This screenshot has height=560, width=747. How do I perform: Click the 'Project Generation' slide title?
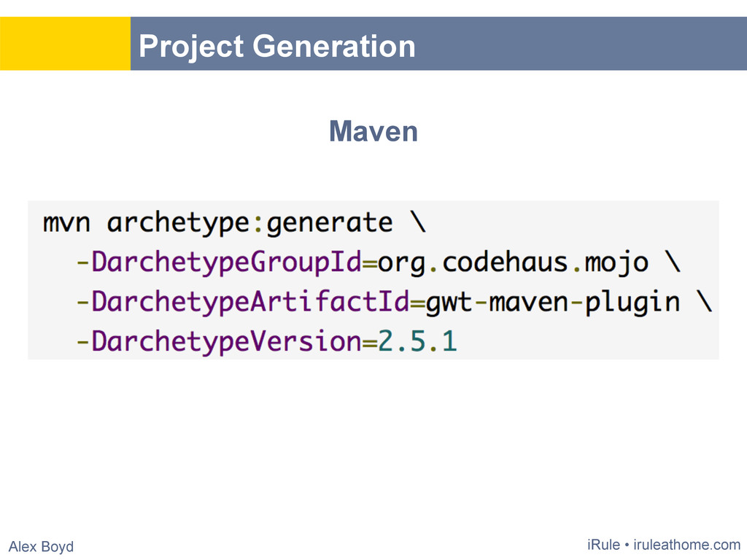[x=276, y=47]
